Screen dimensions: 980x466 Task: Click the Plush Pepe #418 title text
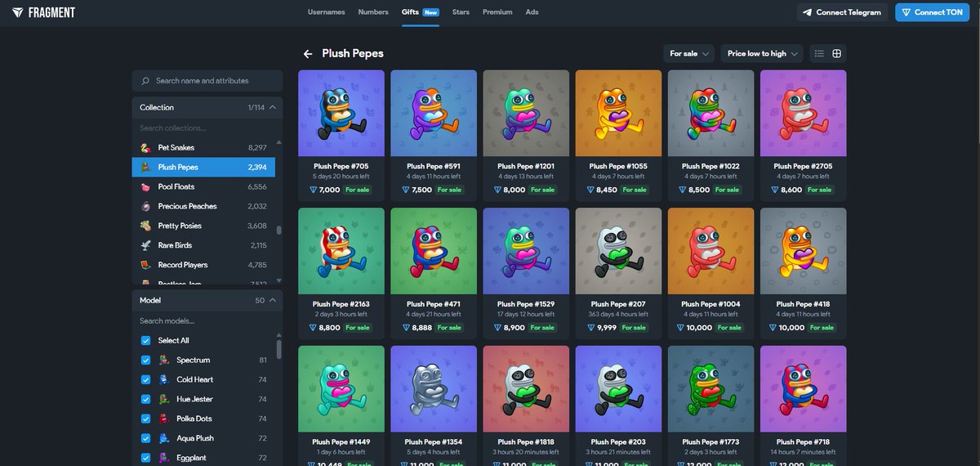[803, 304]
